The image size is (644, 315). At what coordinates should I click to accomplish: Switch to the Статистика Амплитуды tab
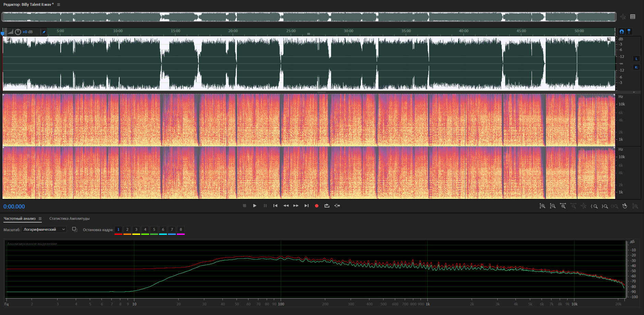pyautogui.click(x=69, y=218)
